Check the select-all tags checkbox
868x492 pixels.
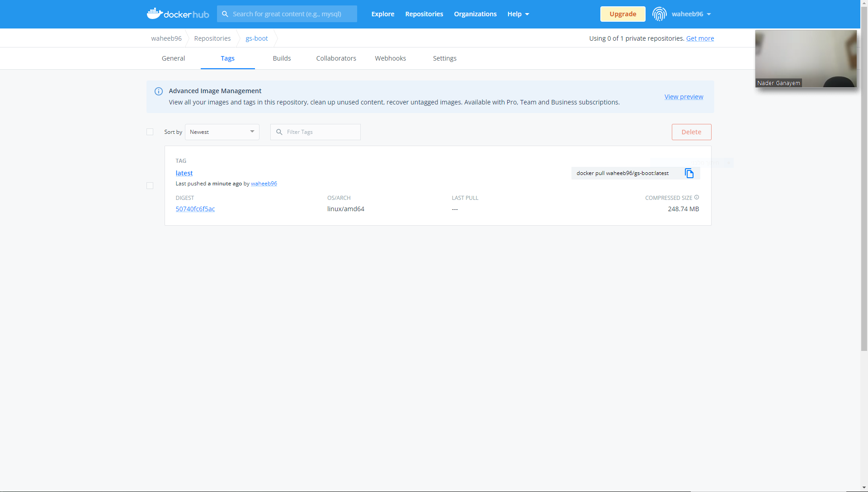(150, 132)
